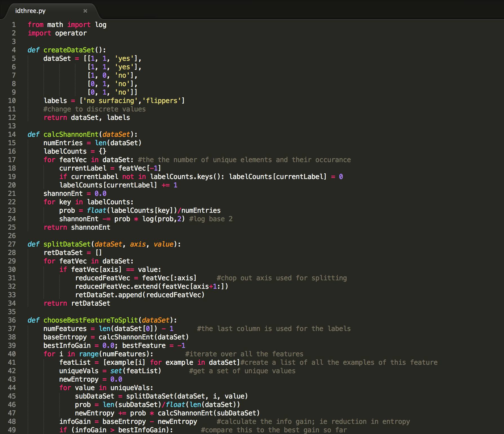The image size is (504, 434).
Task: Click line number 14 in the gutter
Action: (12, 135)
